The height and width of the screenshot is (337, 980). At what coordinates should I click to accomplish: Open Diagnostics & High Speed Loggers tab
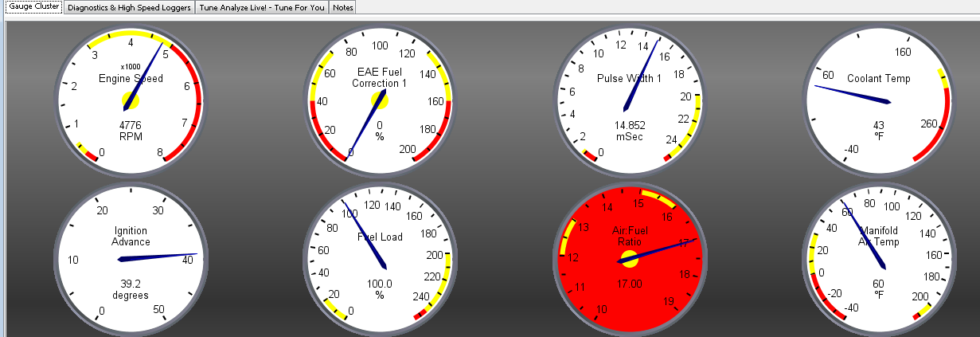coord(129,8)
